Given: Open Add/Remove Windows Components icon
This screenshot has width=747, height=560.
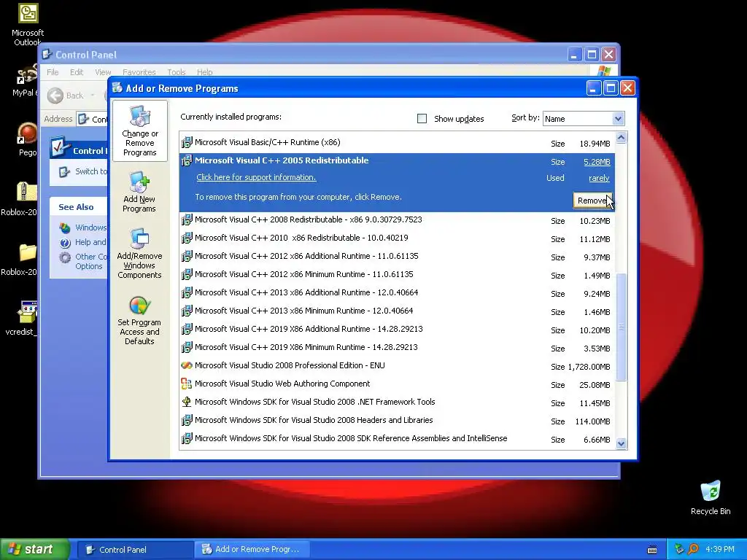Looking at the screenshot, I should pyautogui.click(x=139, y=253).
